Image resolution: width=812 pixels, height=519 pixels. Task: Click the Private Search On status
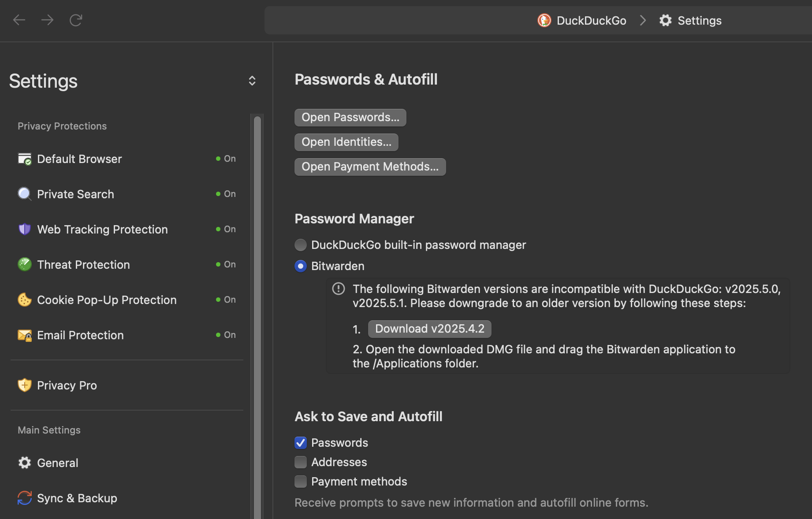point(226,194)
